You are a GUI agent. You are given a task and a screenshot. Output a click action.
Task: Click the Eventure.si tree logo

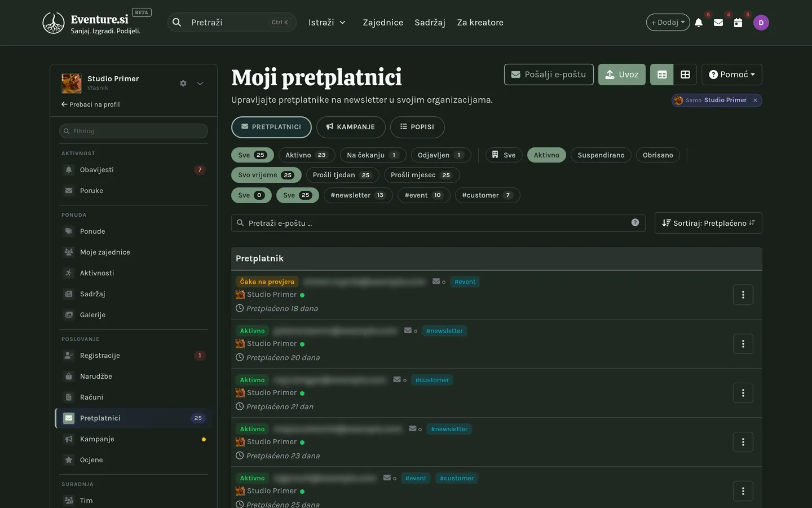[54, 23]
